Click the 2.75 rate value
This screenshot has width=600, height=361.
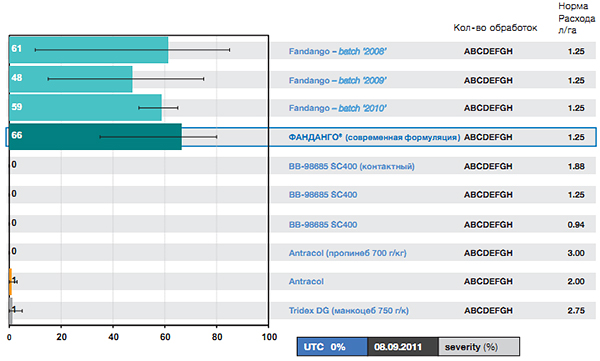click(576, 310)
